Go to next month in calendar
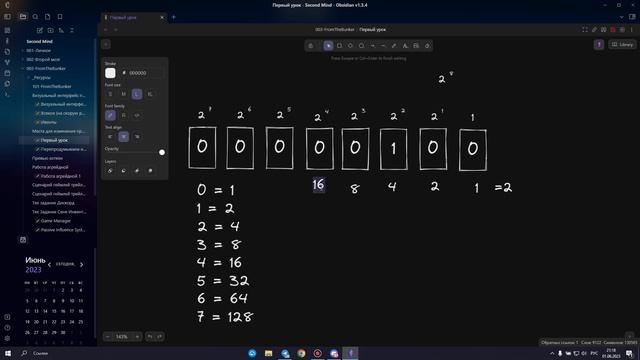The height and width of the screenshot is (360, 640). coord(82,264)
